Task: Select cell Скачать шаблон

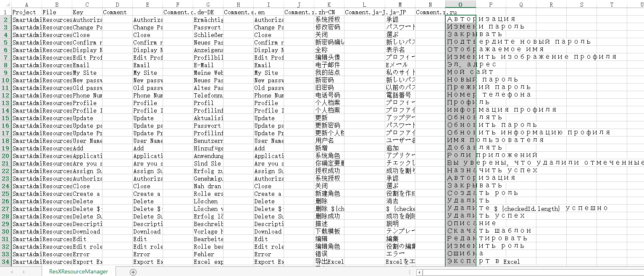Action: click(460, 231)
